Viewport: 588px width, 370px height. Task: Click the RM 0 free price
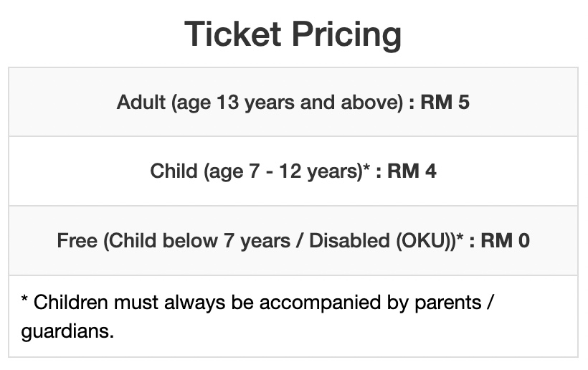coord(505,240)
